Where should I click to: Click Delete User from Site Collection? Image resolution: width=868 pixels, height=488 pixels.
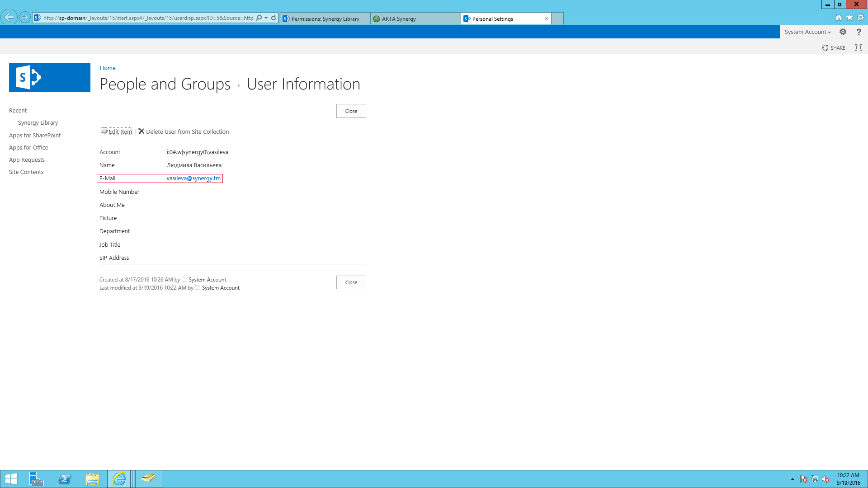[184, 131]
